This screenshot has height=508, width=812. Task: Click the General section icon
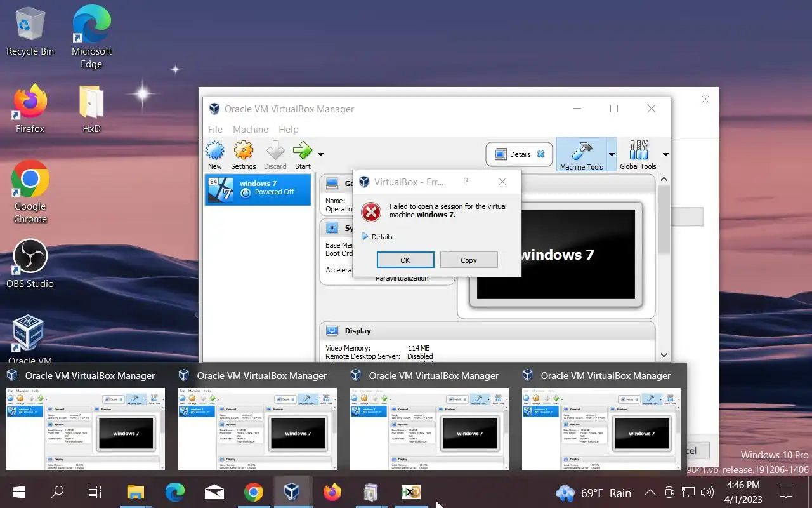coord(332,184)
